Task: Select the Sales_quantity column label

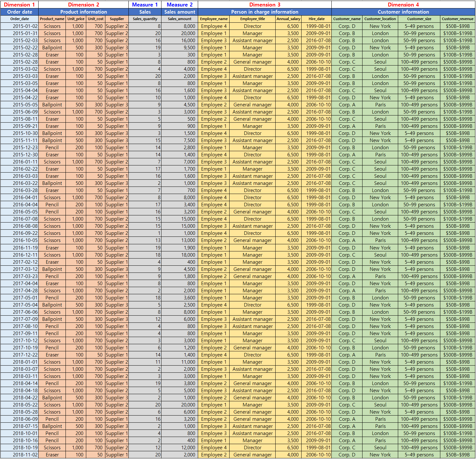Action: [x=145, y=19]
